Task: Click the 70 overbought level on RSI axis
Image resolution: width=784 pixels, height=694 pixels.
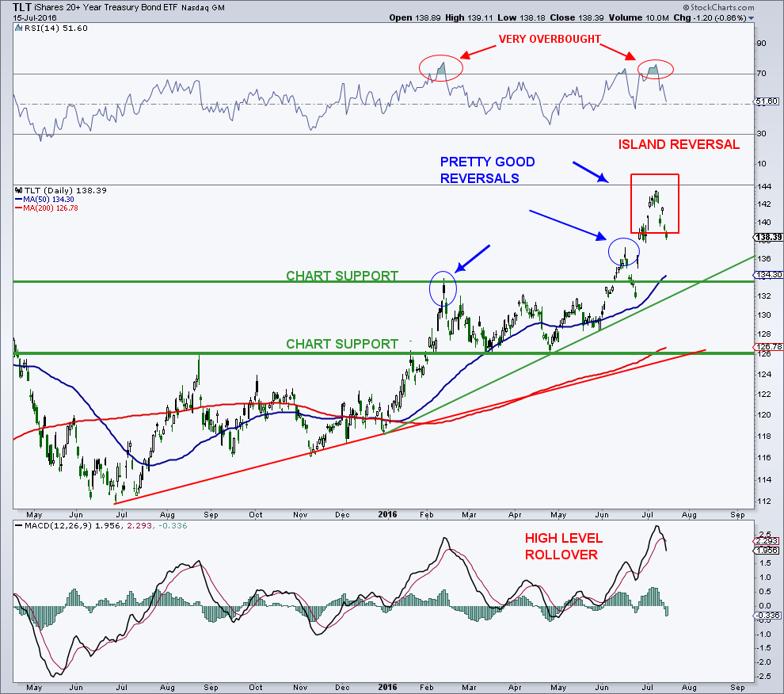Action: click(x=761, y=74)
